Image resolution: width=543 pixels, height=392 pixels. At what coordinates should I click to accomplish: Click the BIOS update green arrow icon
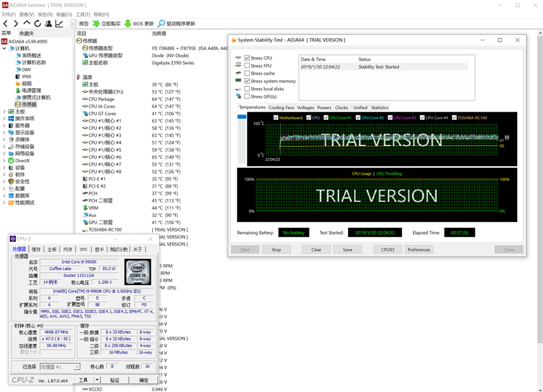128,24
